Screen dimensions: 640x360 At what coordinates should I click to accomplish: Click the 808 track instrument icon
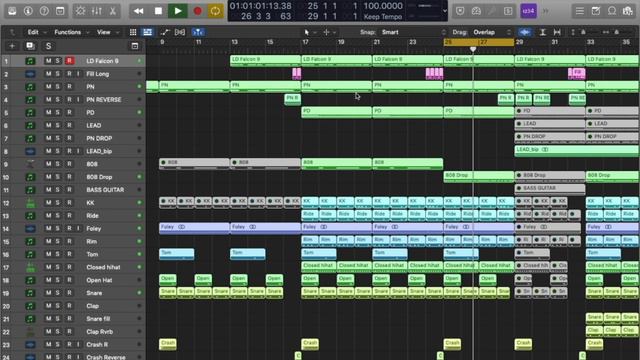point(30,164)
